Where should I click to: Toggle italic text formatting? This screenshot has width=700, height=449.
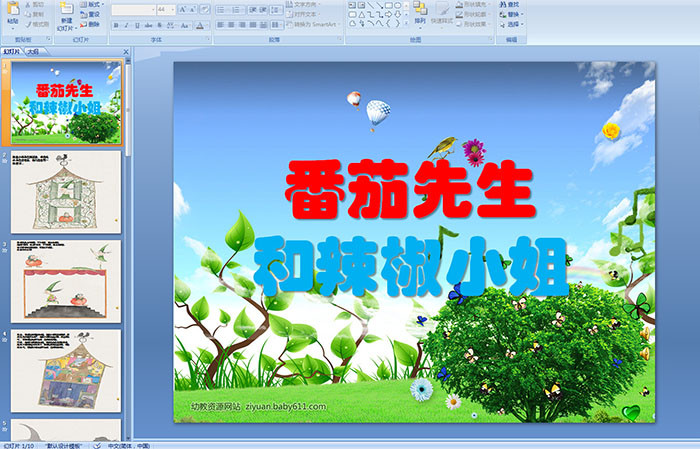coord(127,25)
